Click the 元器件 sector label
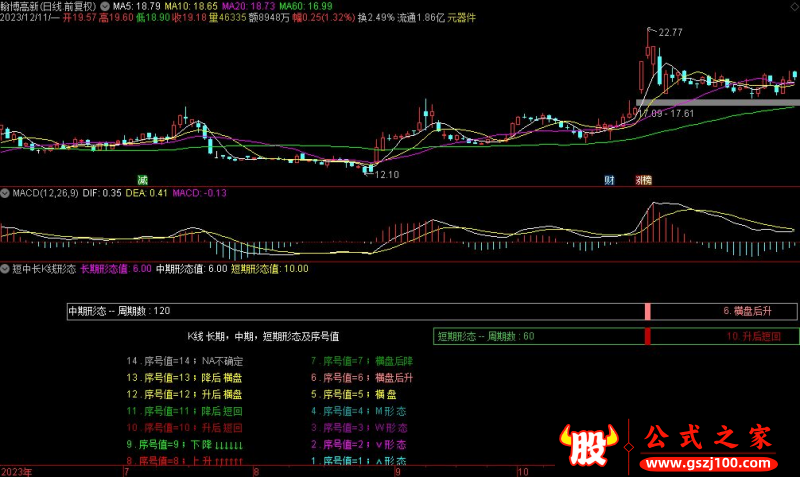The width and height of the screenshot is (800, 477). [461, 18]
